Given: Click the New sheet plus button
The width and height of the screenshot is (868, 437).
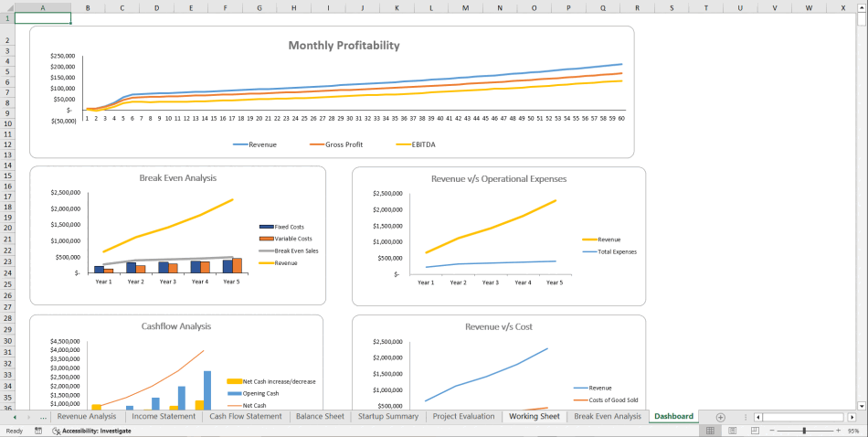Looking at the screenshot, I should (x=720, y=417).
